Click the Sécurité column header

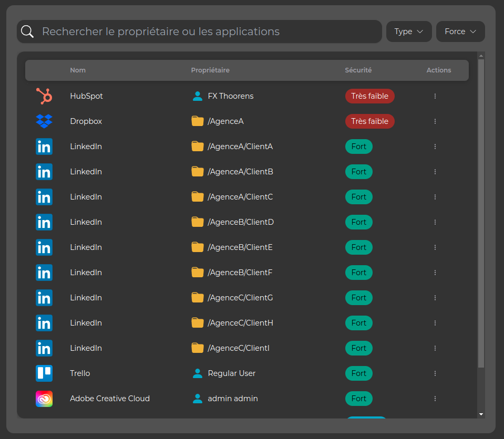coord(358,70)
